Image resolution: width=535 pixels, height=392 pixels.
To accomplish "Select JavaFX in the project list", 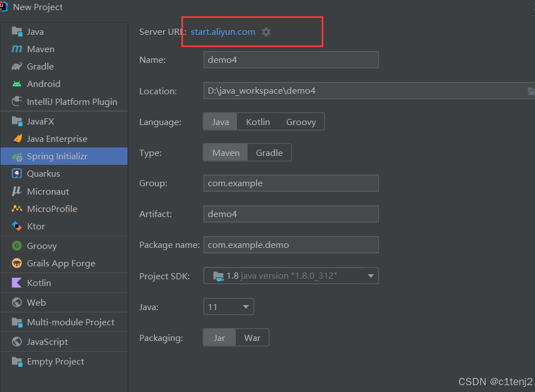I will point(64,121).
